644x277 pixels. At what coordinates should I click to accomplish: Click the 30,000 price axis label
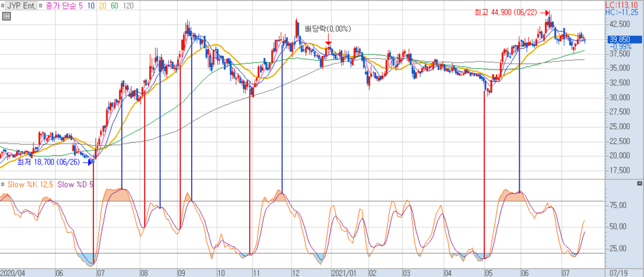click(620, 97)
